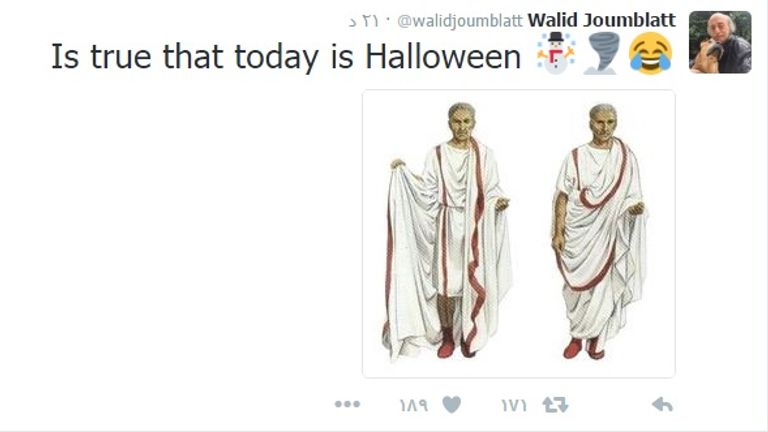Click the dot separator before the handle
This screenshot has width=768, height=432.
click(x=388, y=21)
